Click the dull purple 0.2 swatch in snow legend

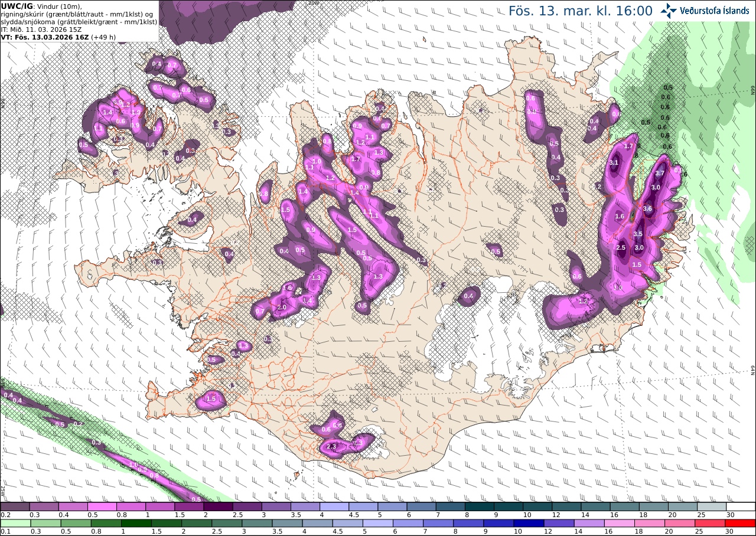pos(15,506)
